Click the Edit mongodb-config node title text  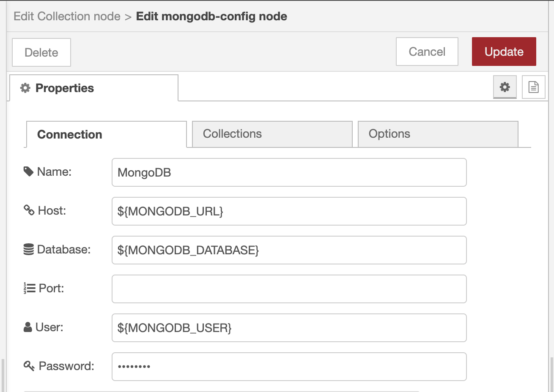pyautogui.click(x=211, y=16)
